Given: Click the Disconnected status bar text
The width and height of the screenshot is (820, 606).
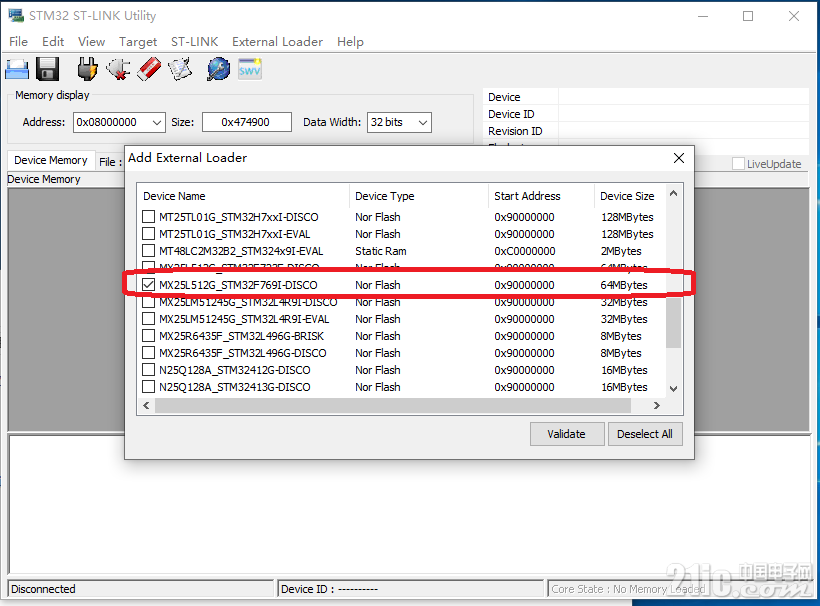Looking at the screenshot, I should pyautogui.click(x=43, y=589).
